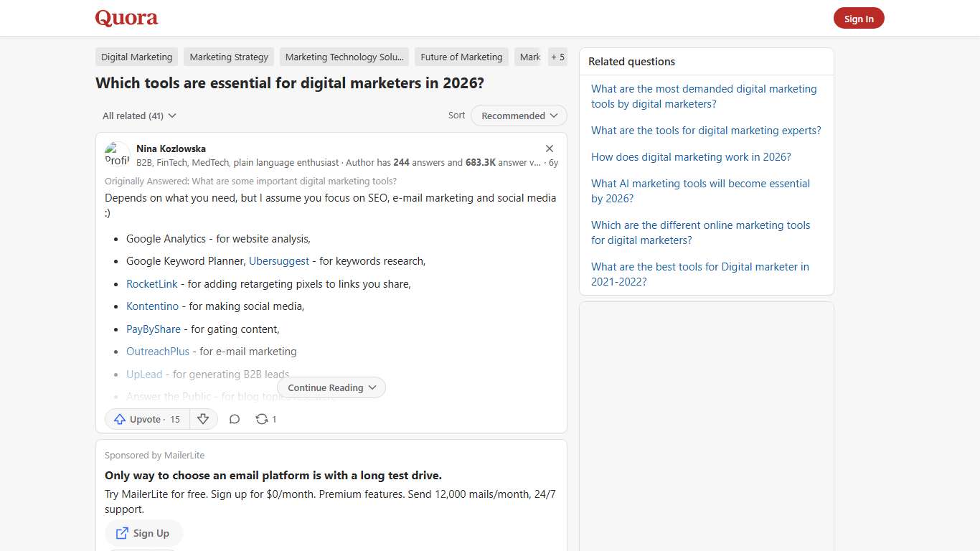The image size is (980, 551).
Task: Repost Nina Kozlowska's answer
Action: (x=262, y=419)
